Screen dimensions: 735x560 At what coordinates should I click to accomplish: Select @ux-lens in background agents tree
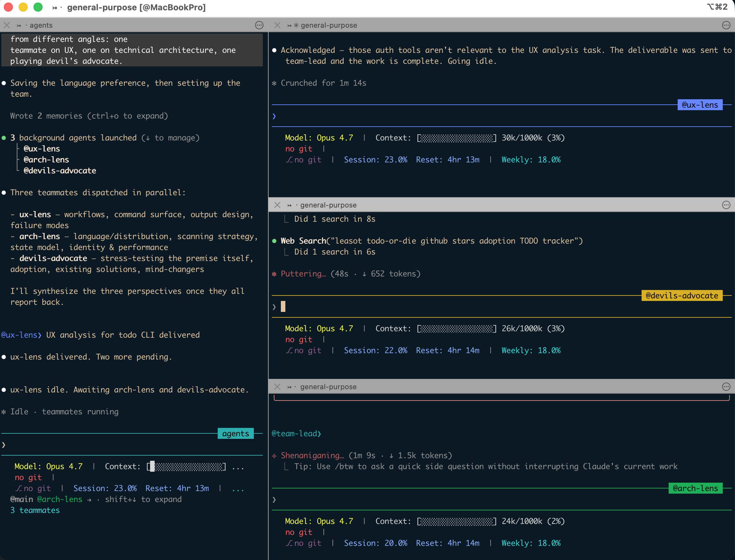42,149
